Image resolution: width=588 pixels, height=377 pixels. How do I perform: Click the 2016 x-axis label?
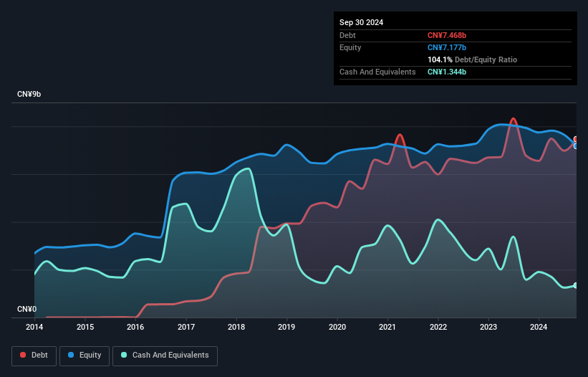pos(135,327)
